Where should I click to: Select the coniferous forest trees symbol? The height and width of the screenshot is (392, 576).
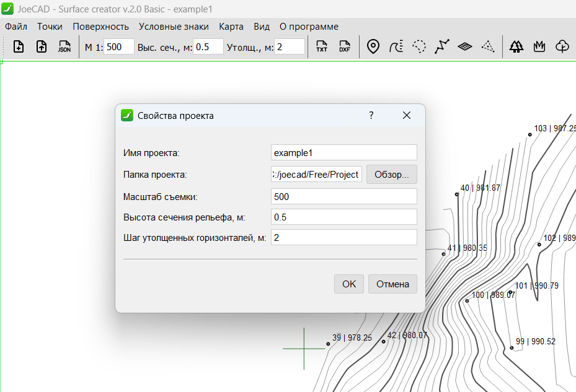(516, 47)
